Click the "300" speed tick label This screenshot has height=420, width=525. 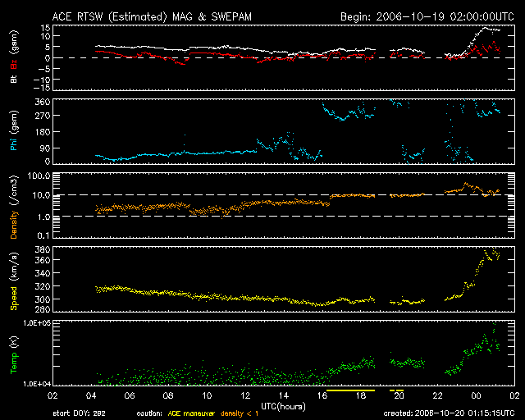(x=43, y=299)
